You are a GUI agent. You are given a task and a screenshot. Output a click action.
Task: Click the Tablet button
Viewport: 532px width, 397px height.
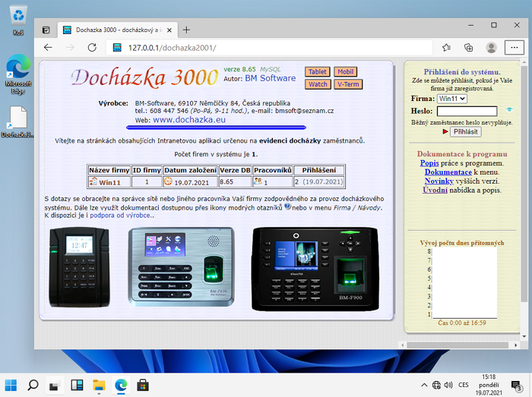coord(318,72)
